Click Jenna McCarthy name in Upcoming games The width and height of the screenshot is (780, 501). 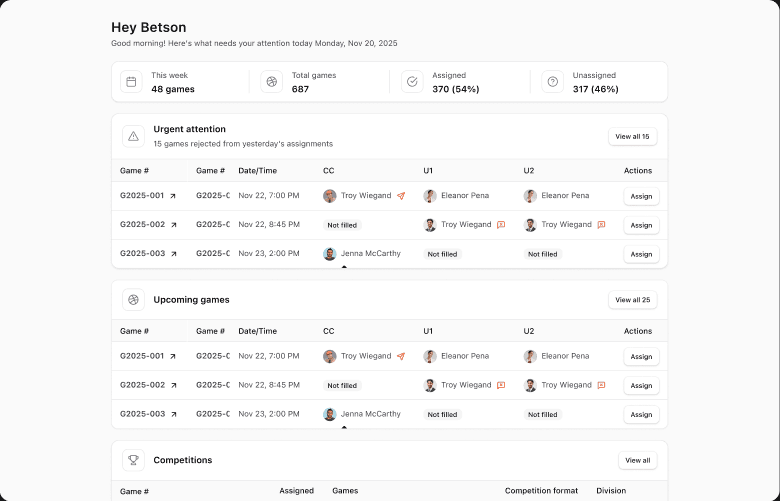pyautogui.click(x=371, y=414)
